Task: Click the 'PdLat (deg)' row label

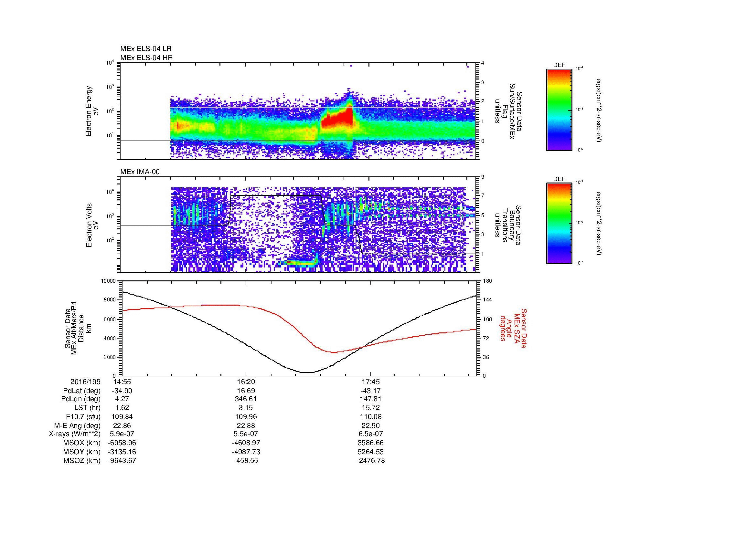Action: coord(82,391)
